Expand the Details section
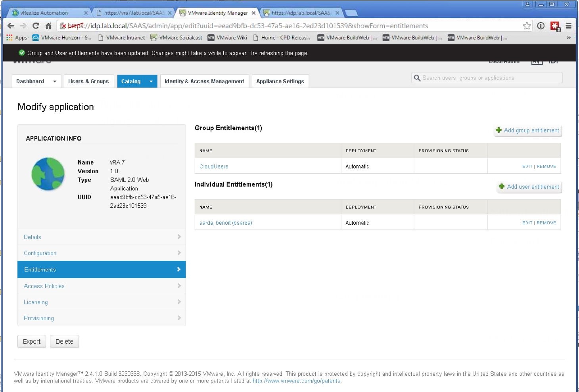The width and height of the screenshot is (579, 392). [102, 237]
